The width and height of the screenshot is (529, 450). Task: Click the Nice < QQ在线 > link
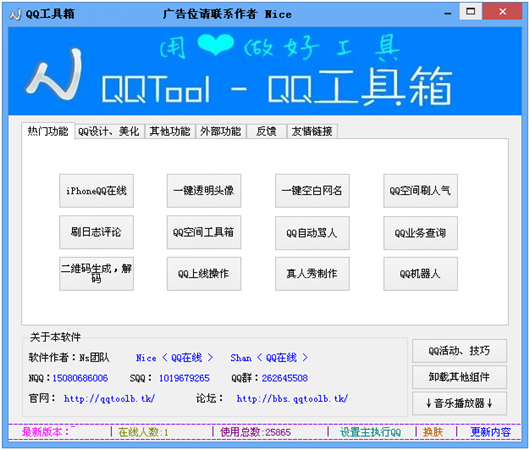tap(174, 358)
